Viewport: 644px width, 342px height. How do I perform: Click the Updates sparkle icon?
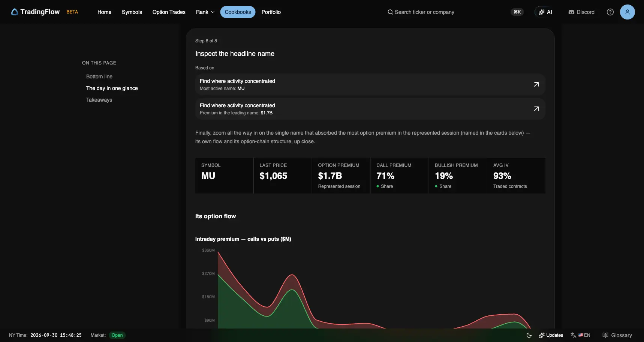click(x=542, y=335)
